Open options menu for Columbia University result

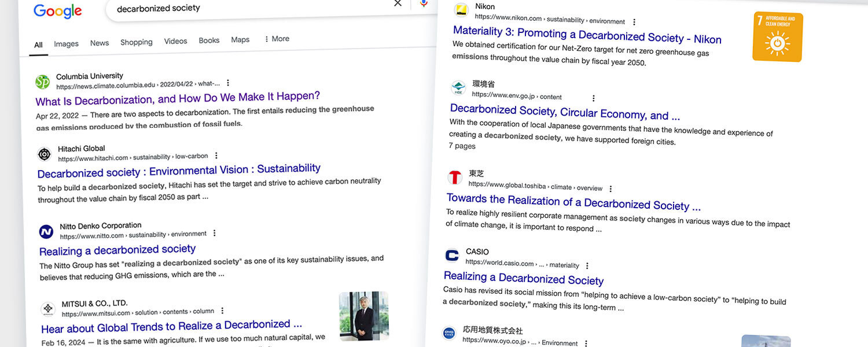[228, 83]
